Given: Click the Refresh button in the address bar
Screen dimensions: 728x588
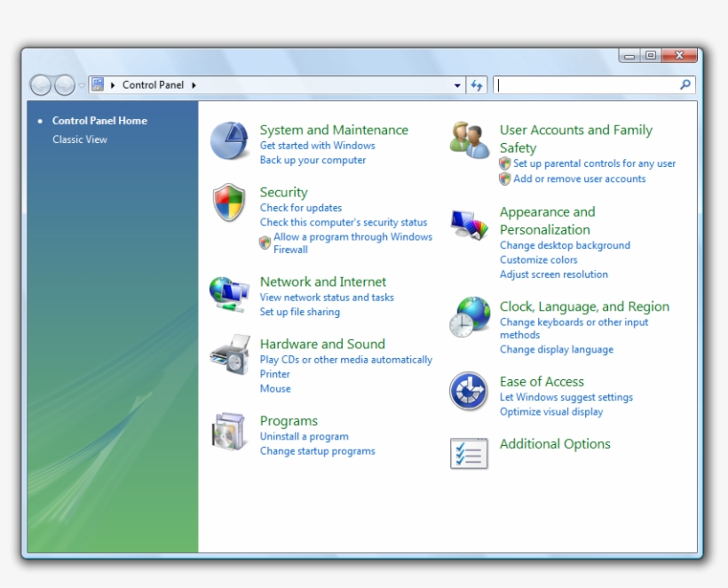Looking at the screenshot, I should [x=477, y=84].
